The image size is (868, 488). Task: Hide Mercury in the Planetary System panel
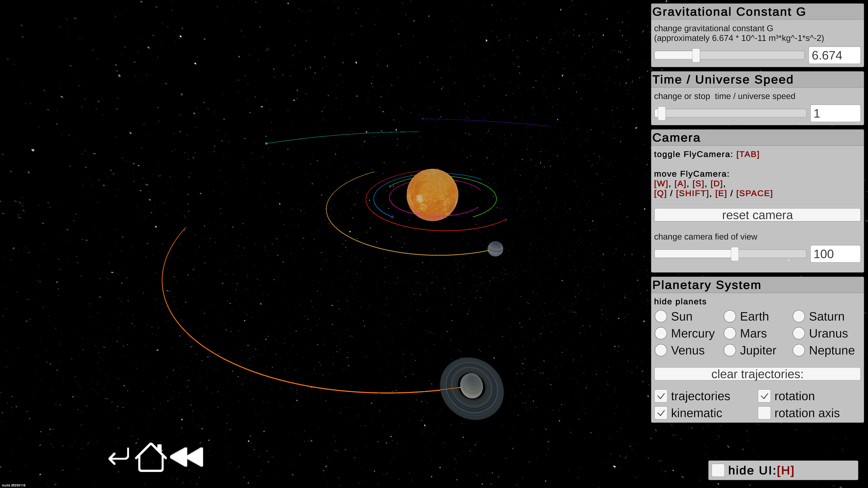tap(661, 333)
